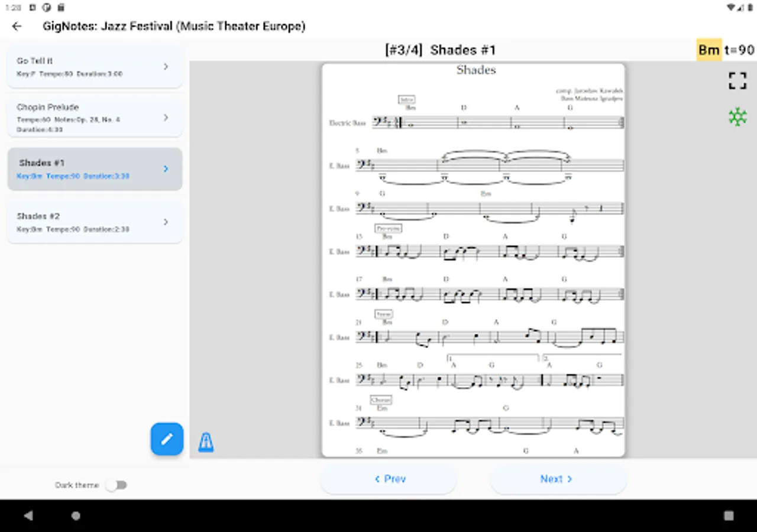Open the Go Tell It chevron

coord(166,67)
